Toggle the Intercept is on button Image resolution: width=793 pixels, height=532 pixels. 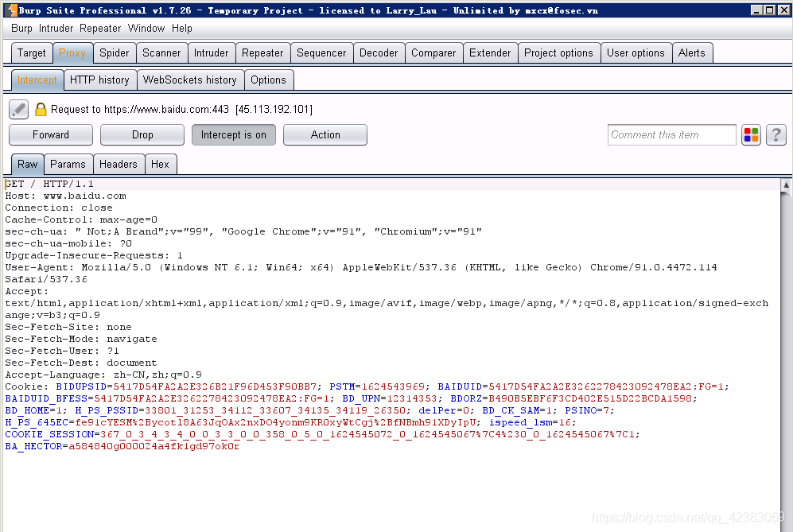[x=234, y=135]
